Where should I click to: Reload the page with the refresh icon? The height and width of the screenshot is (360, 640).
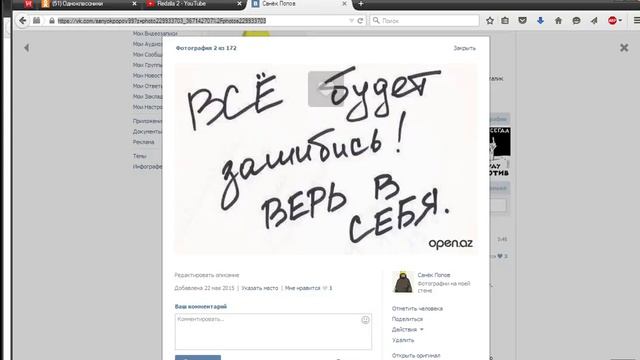[360, 20]
